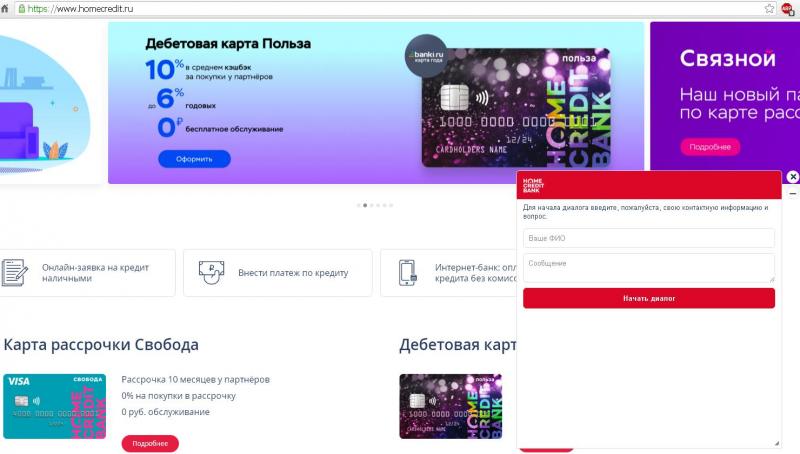Click the Internet-bank smartphone icon
This screenshot has width=800, height=454.
pos(407,273)
